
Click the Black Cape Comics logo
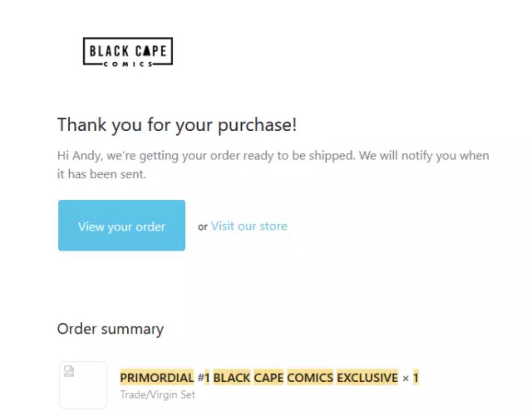[x=128, y=52]
